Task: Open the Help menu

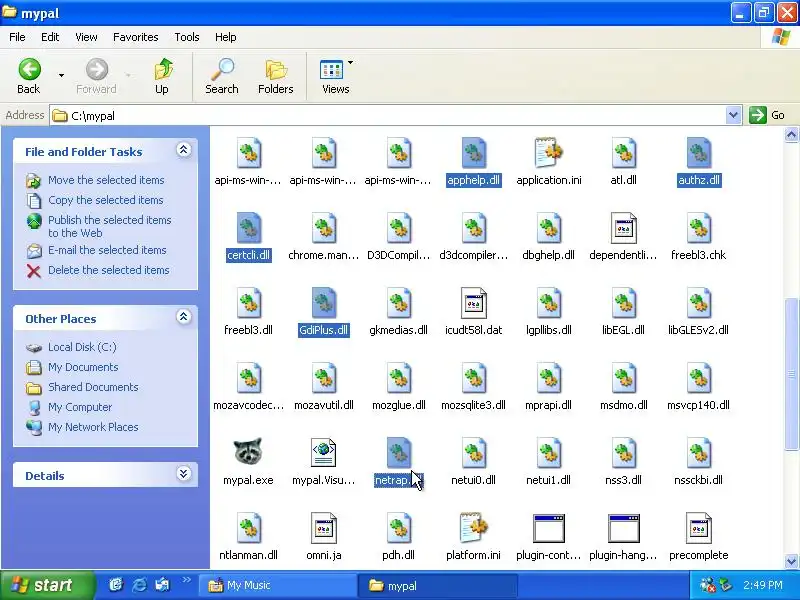Action: [226, 37]
